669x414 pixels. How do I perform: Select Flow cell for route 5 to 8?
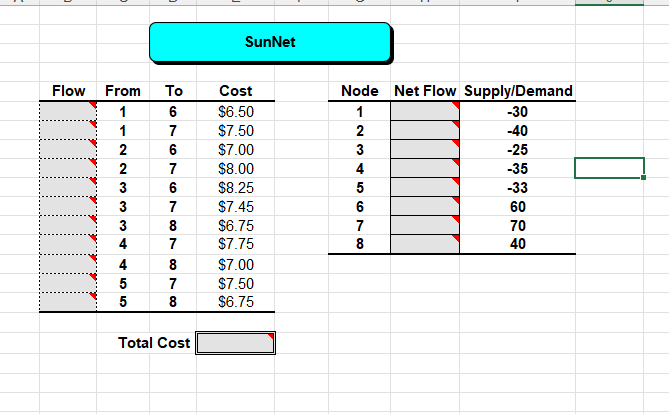point(68,302)
